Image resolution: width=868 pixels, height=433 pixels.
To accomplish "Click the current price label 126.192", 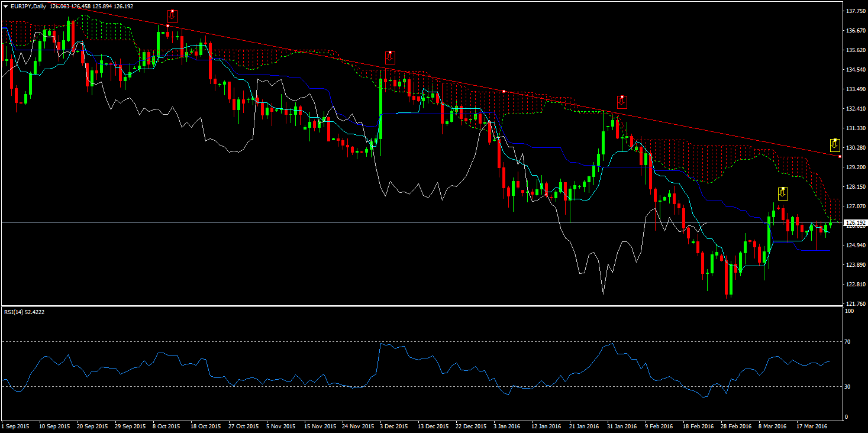I will point(854,223).
